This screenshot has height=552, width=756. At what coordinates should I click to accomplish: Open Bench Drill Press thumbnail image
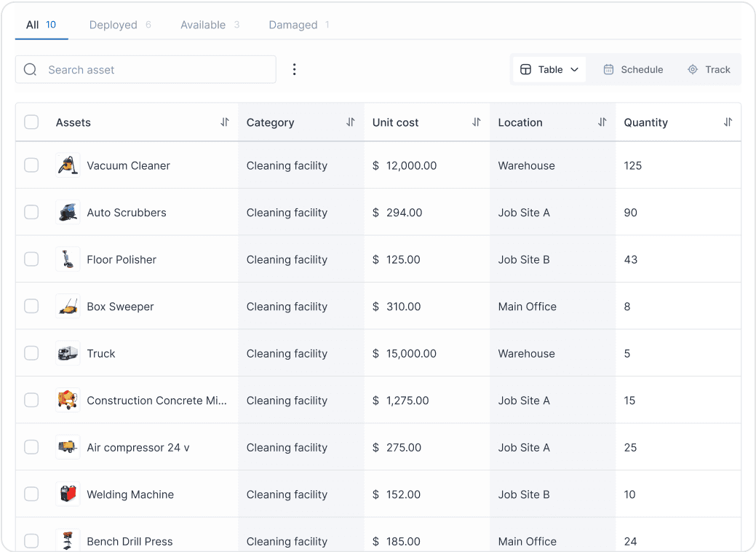tap(68, 540)
